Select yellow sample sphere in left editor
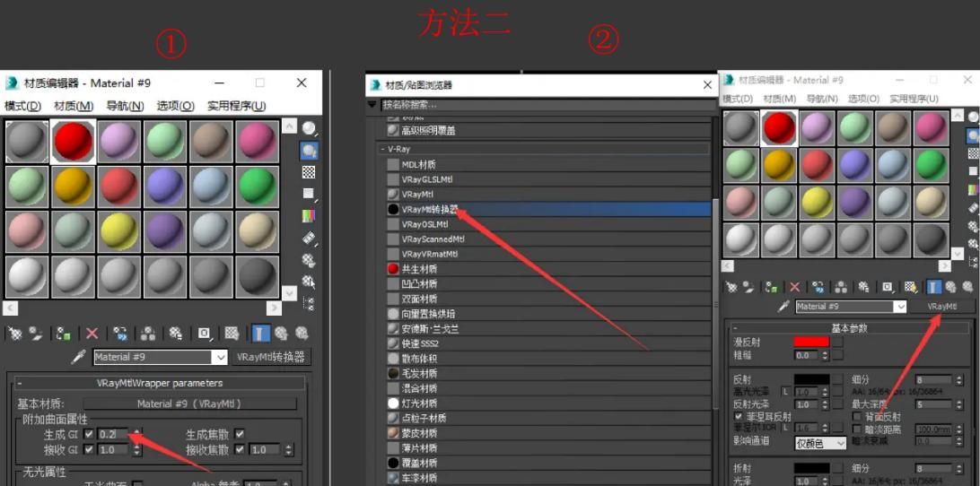This screenshot has height=486, width=980. pos(120,231)
